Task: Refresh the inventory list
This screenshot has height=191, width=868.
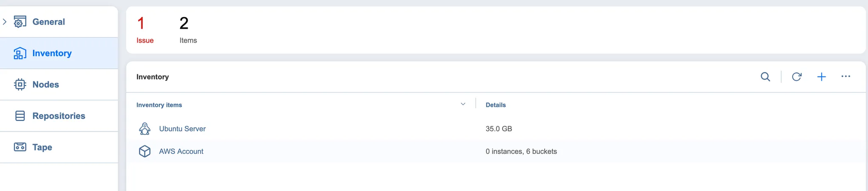Action: [x=796, y=77]
